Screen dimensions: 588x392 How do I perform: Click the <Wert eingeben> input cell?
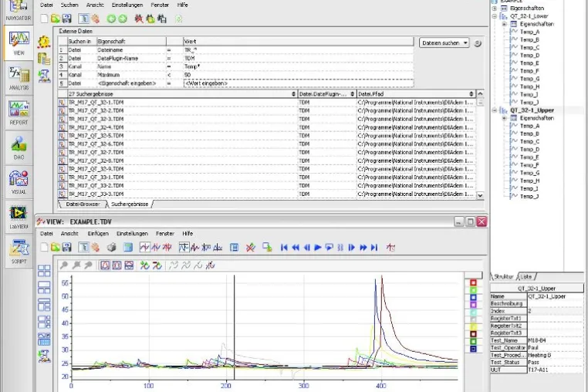click(298, 83)
